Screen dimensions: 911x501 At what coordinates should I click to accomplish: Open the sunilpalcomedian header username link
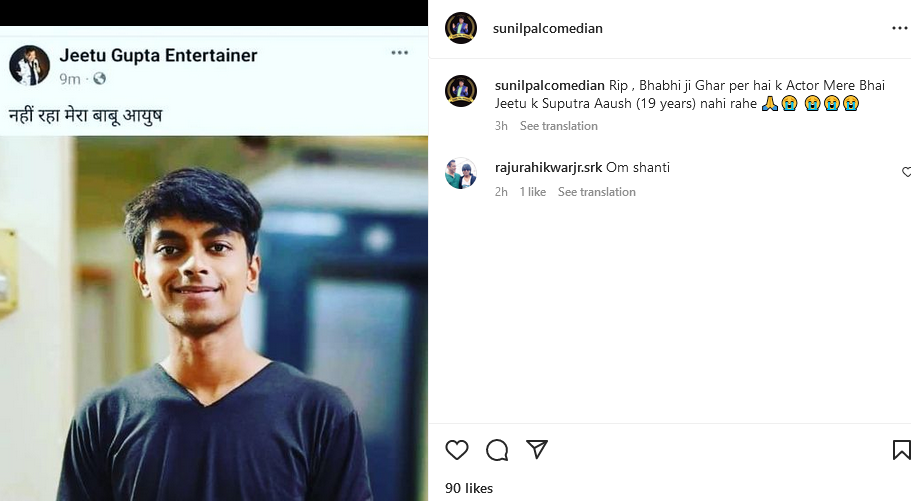coord(548,28)
